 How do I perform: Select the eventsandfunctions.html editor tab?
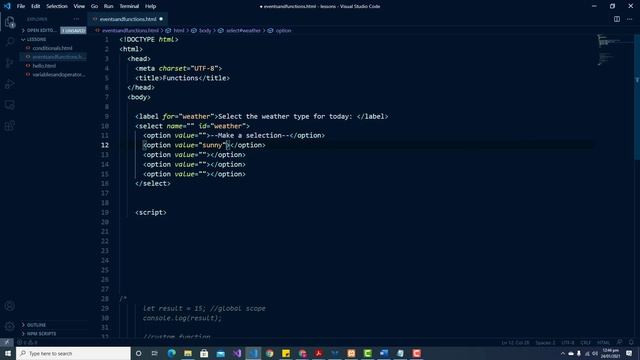coord(128,19)
